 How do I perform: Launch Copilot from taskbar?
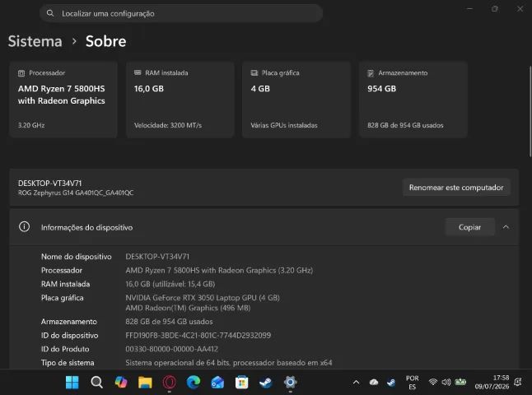point(121,383)
